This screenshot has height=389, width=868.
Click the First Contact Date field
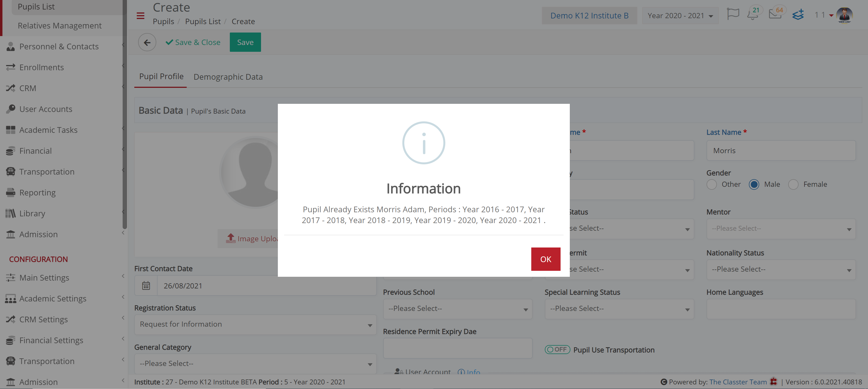point(266,286)
